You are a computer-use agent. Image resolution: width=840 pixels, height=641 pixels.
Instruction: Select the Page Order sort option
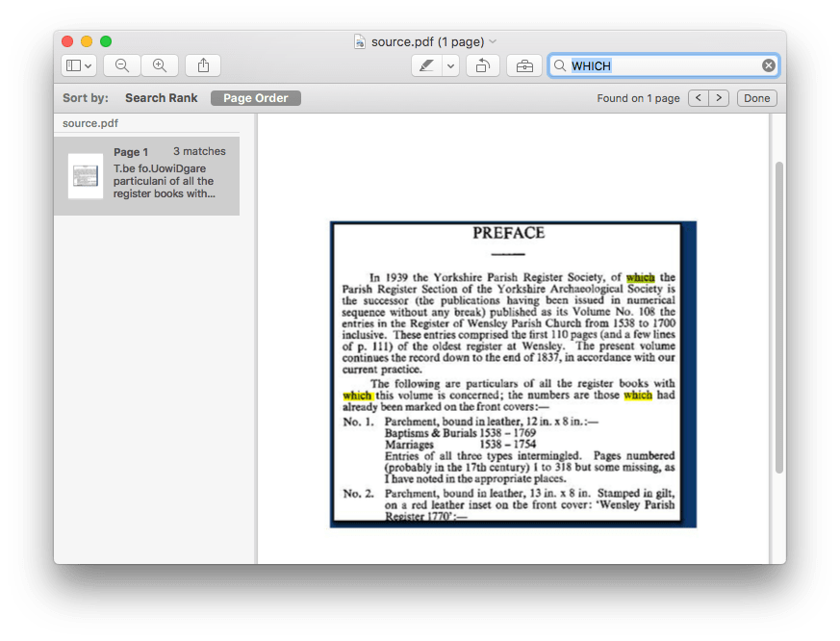(x=255, y=97)
